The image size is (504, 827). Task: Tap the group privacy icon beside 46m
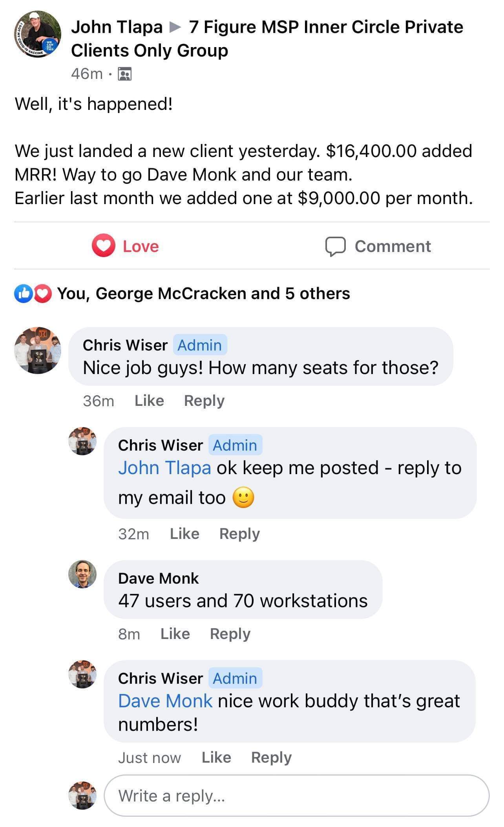[125, 74]
